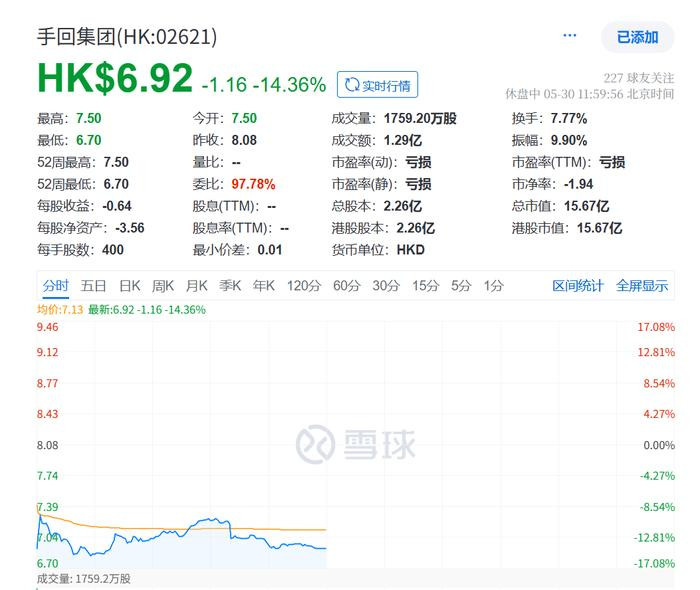700x590 pixels.
Task: Click the 17.08% axis label at top
Action: coord(656,327)
